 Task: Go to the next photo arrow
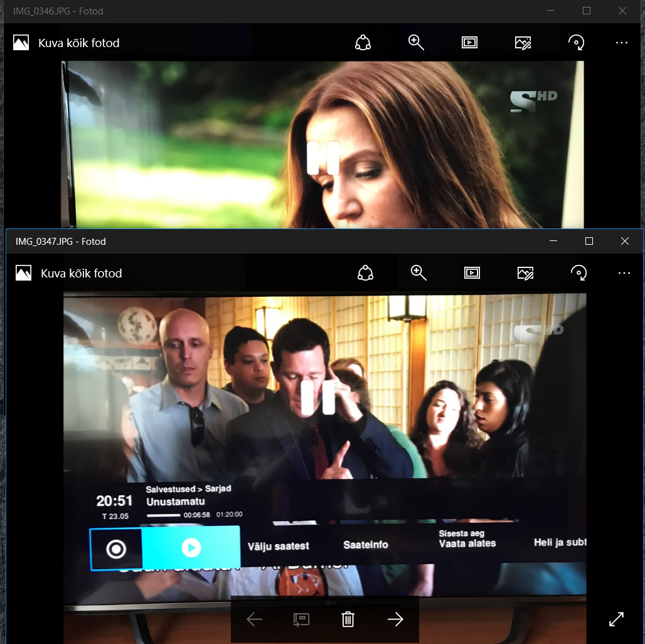(x=395, y=619)
